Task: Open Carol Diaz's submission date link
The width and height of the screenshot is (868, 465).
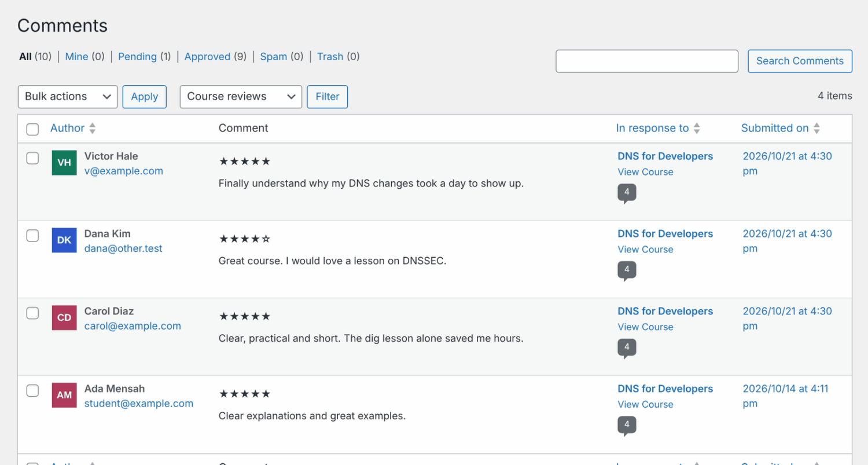Action: (787, 318)
